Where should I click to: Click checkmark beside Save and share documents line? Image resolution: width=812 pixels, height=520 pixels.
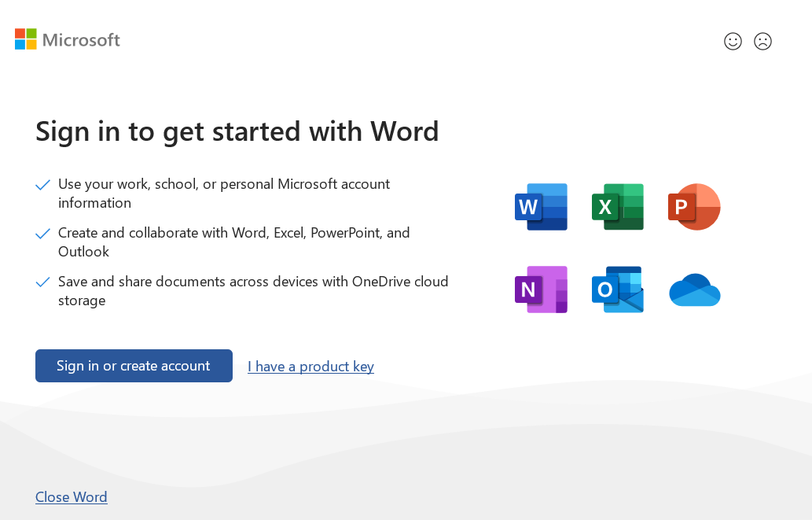coord(42,282)
